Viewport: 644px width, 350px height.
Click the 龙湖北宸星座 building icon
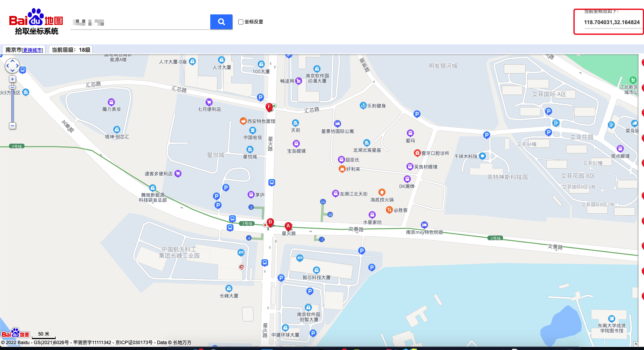(367, 143)
